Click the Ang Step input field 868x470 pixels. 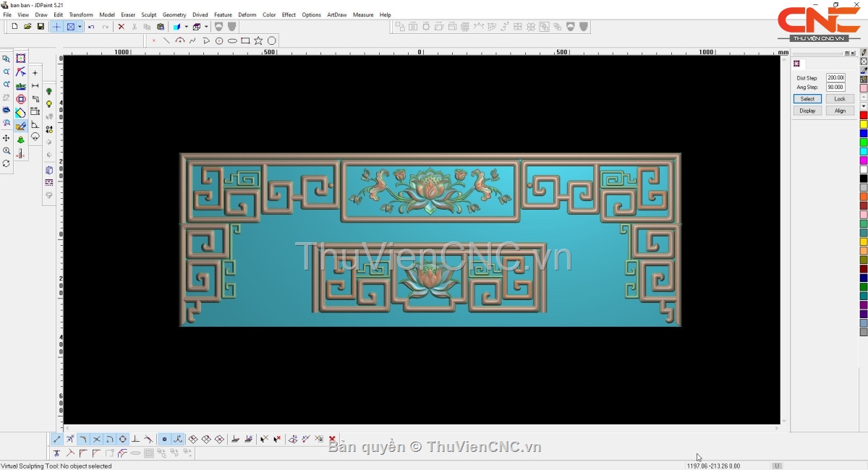pos(835,87)
